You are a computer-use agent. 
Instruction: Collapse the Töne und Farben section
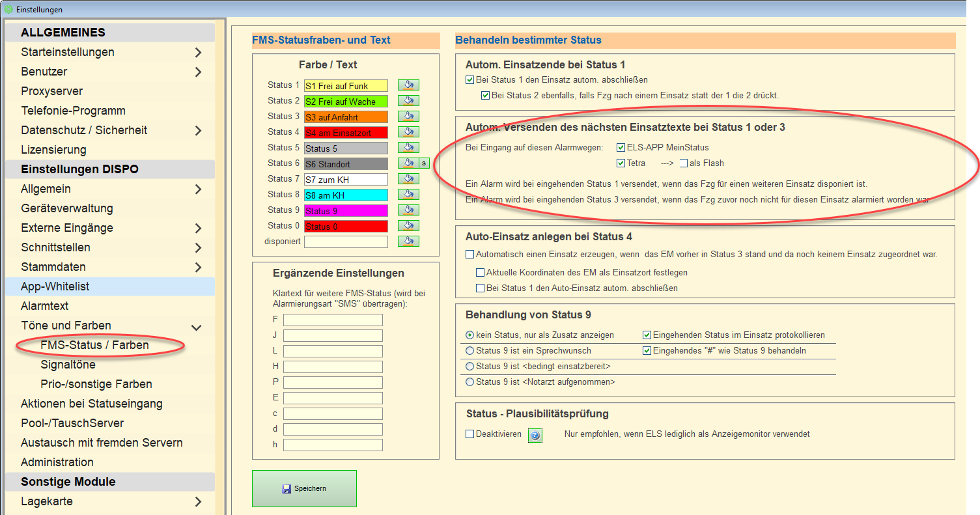196,326
